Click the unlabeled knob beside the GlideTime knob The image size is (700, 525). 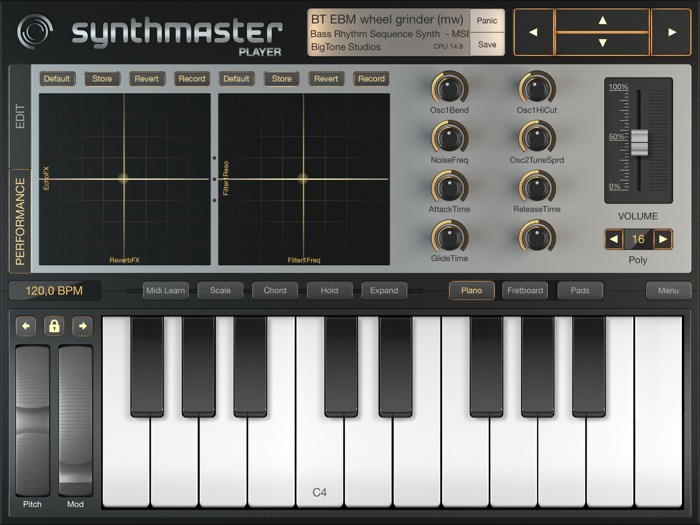(x=537, y=236)
